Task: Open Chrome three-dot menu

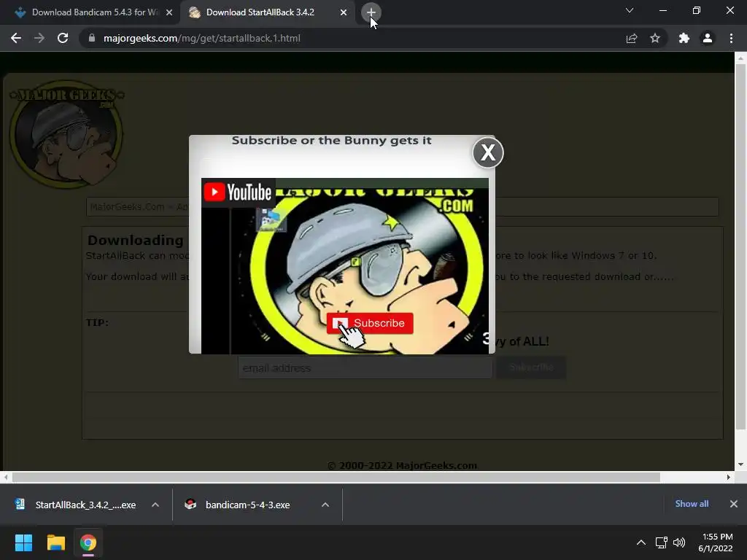Action: tap(731, 38)
